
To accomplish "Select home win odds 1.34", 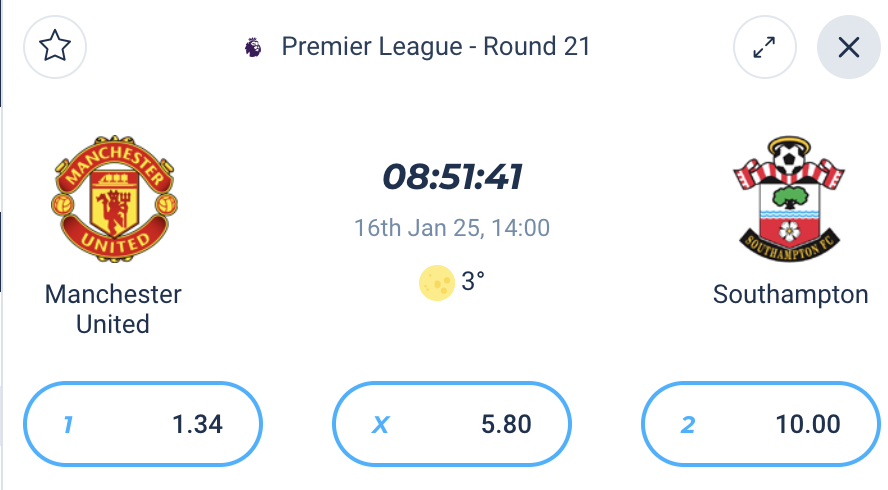I will tap(143, 424).
